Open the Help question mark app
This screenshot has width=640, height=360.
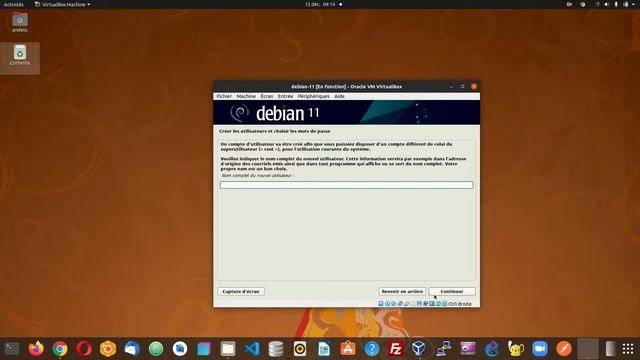pos(372,349)
